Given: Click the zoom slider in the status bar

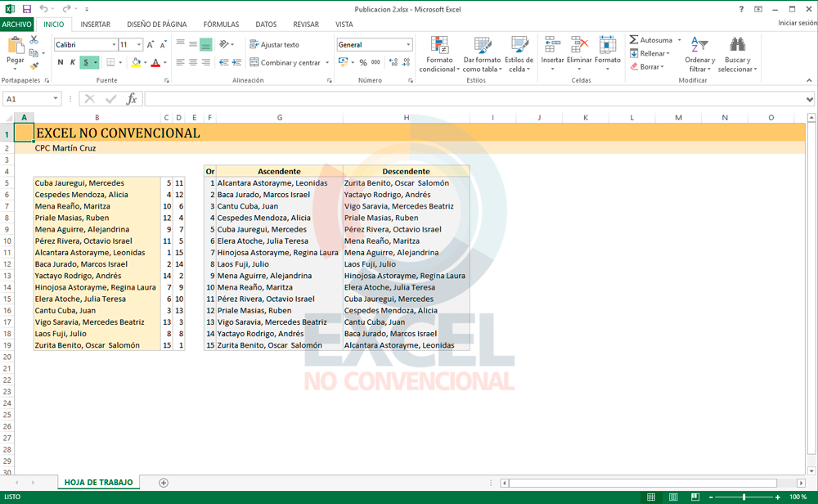Looking at the screenshot, I should tap(744, 497).
